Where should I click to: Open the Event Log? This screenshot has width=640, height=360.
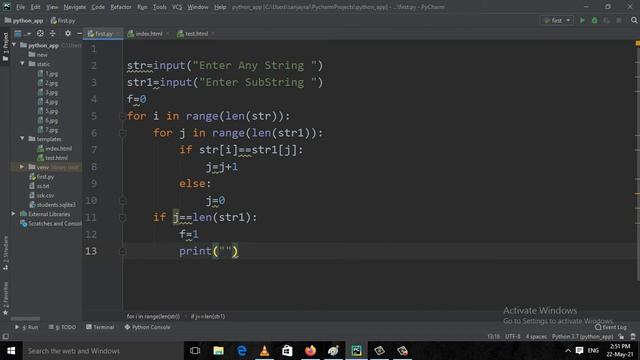(611, 327)
